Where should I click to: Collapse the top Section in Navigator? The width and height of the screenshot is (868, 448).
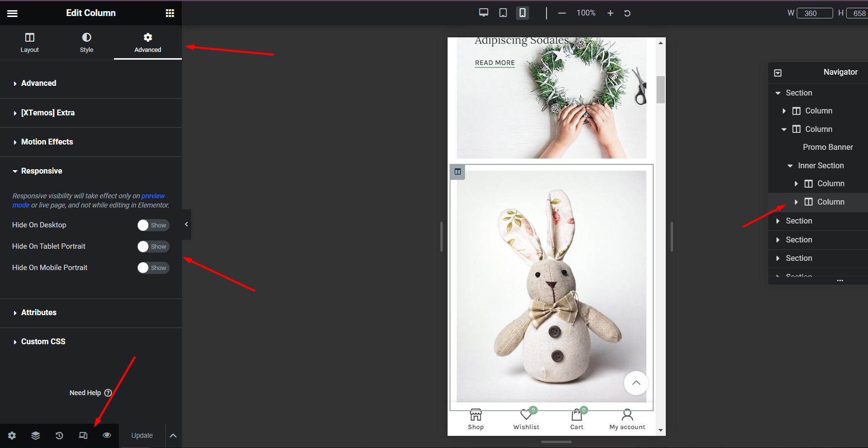778,93
